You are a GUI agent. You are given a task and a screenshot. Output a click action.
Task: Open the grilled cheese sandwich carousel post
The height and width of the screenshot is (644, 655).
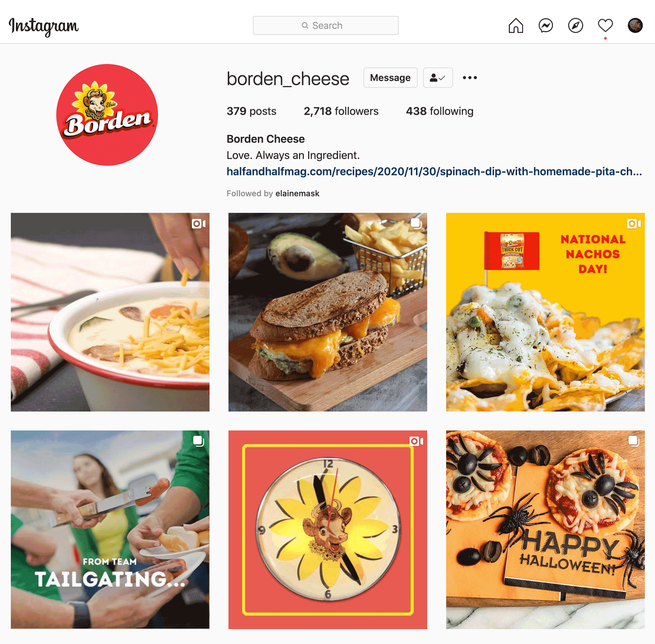[x=327, y=312]
